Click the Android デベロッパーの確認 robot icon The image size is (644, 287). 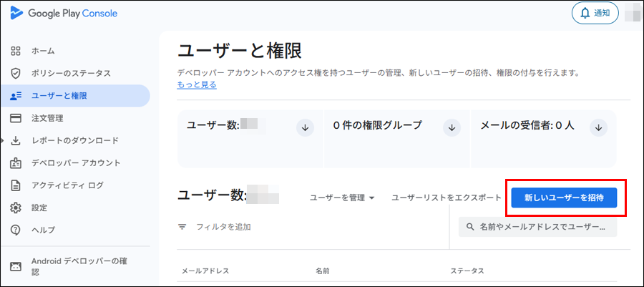pos(16,266)
